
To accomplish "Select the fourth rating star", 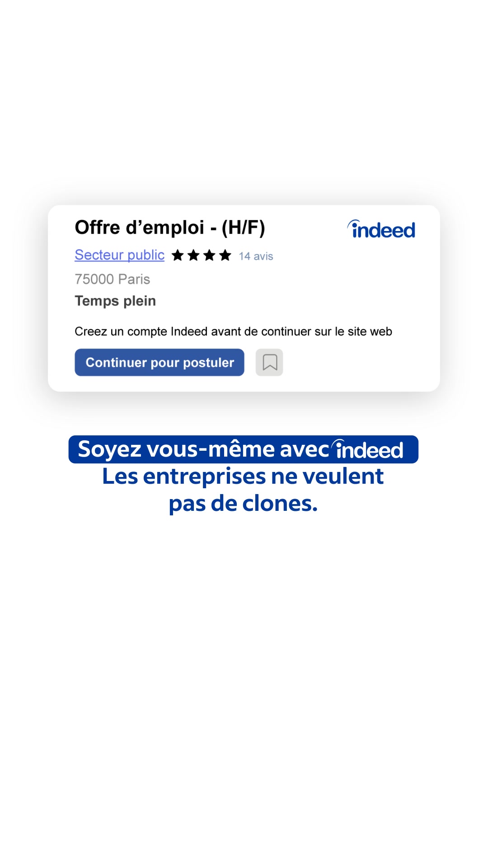I will (225, 256).
